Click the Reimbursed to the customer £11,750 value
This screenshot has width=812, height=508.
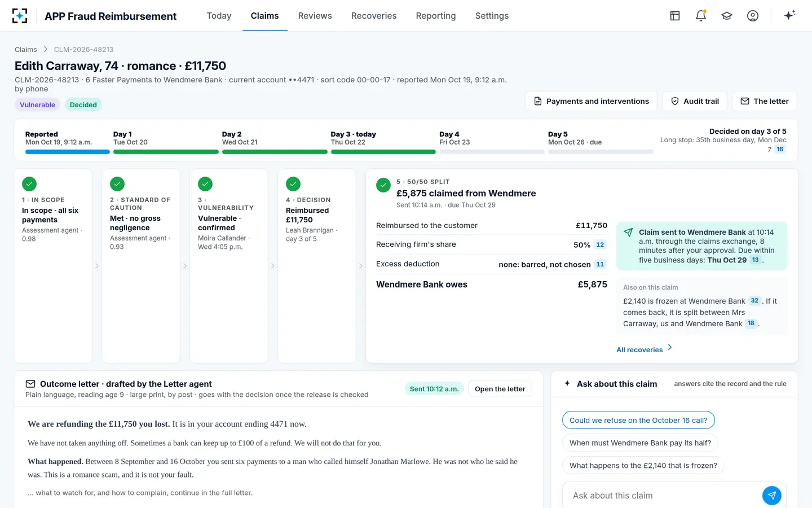point(592,225)
